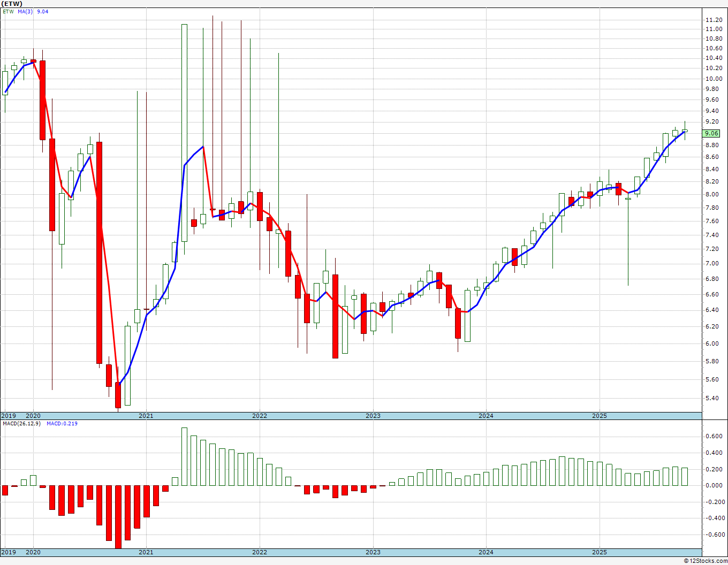Screen dimensions: 728x565
Task: Click the 10.00 price axis label
Action: pyautogui.click(x=713, y=78)
